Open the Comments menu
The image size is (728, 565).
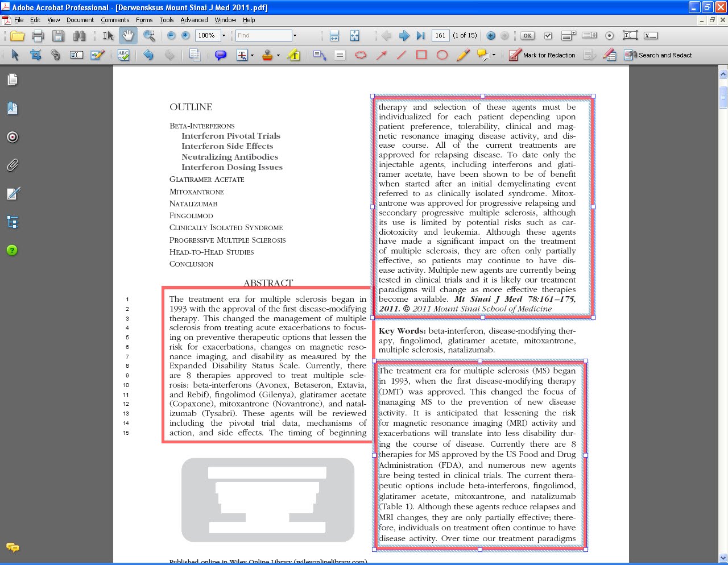coord(115,20)
